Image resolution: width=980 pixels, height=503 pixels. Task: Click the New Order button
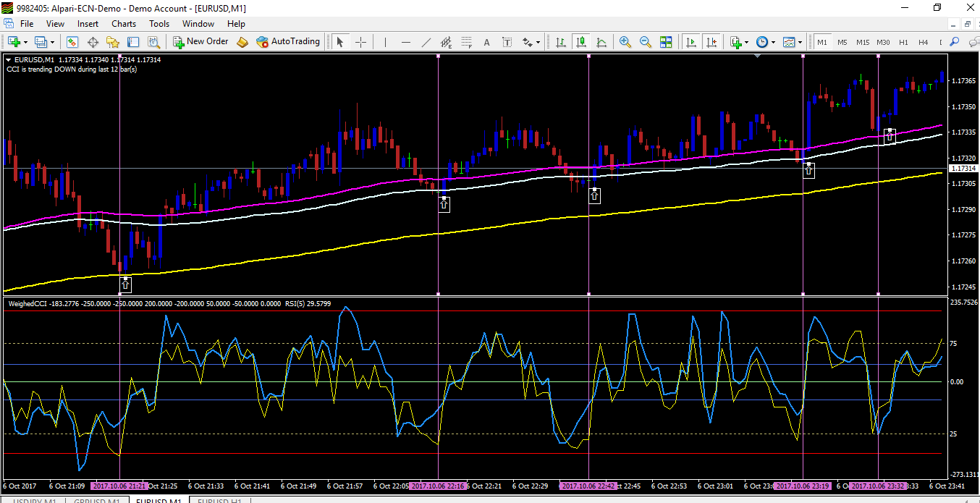pos(200,42)
